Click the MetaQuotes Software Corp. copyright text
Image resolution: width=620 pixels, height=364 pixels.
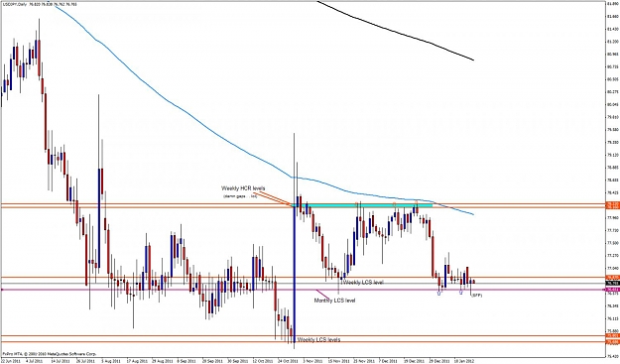coord(49,354)
